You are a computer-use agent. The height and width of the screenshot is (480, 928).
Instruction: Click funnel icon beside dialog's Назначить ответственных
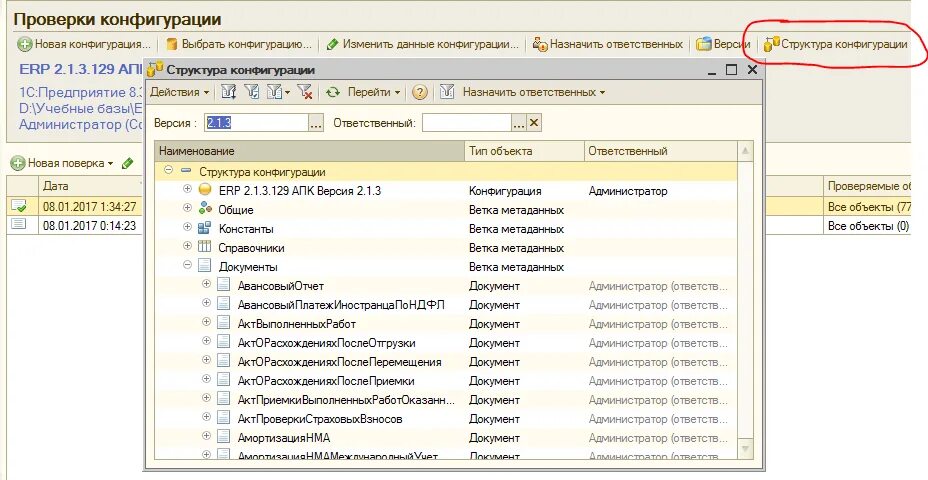point(447,92)
